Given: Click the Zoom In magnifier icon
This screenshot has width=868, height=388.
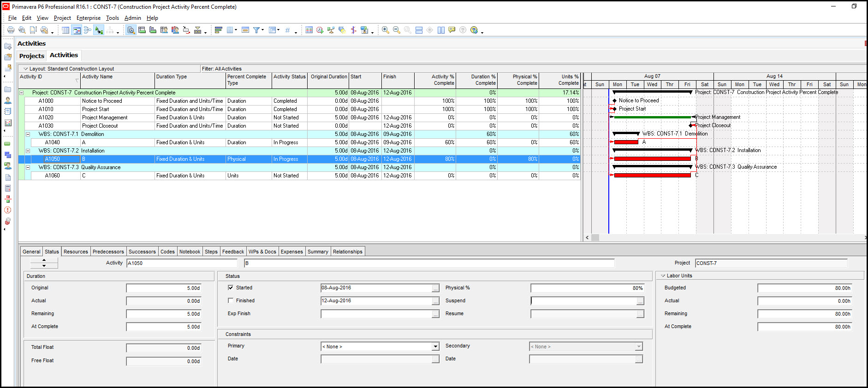Looking at the screenshot, I should pos(386,30).
